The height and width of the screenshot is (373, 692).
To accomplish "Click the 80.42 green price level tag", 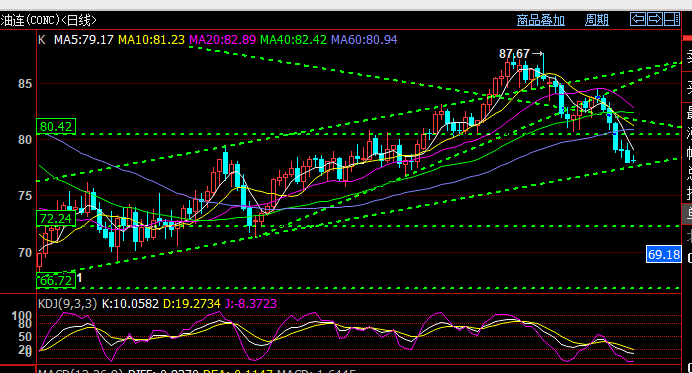I will pyautogui.click(x=56, y=127).
